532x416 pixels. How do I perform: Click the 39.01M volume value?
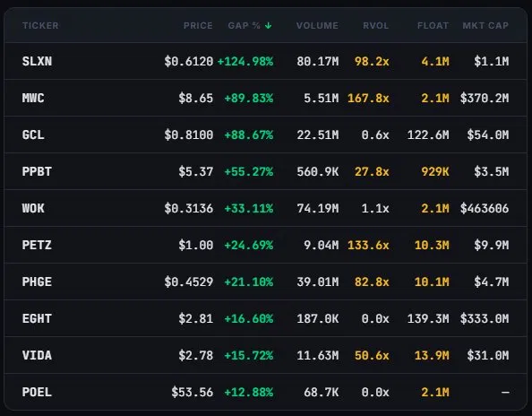pyautogui.click(x=318, y=282)
